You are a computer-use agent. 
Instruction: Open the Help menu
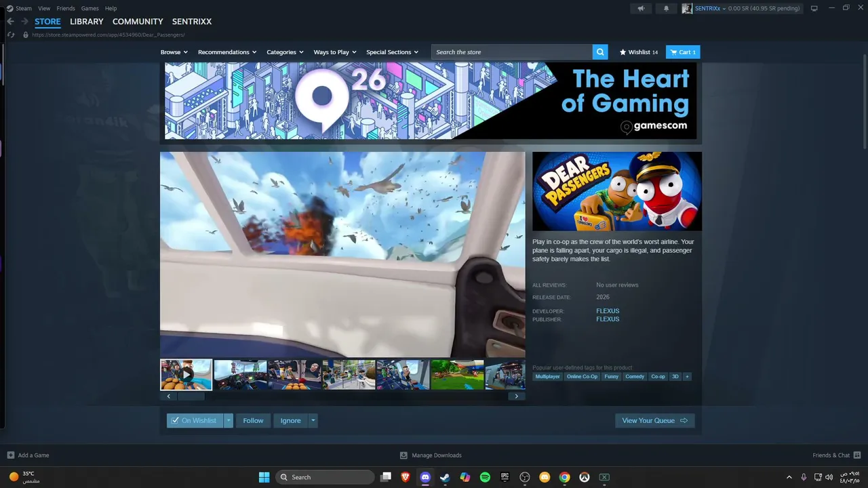pos(111,8)
